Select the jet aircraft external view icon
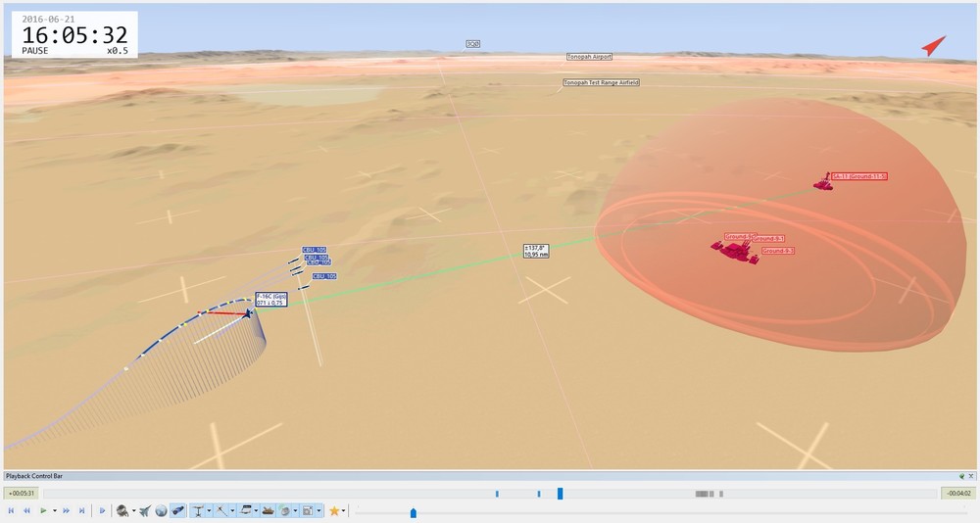Viewport: 980px width, 523px height. [145, 511]
